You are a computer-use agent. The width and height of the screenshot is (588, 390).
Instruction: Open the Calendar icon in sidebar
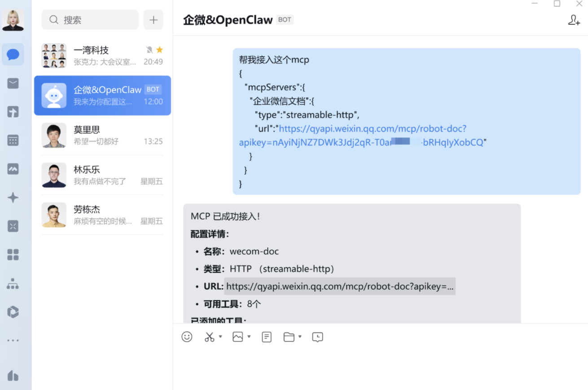13,140
